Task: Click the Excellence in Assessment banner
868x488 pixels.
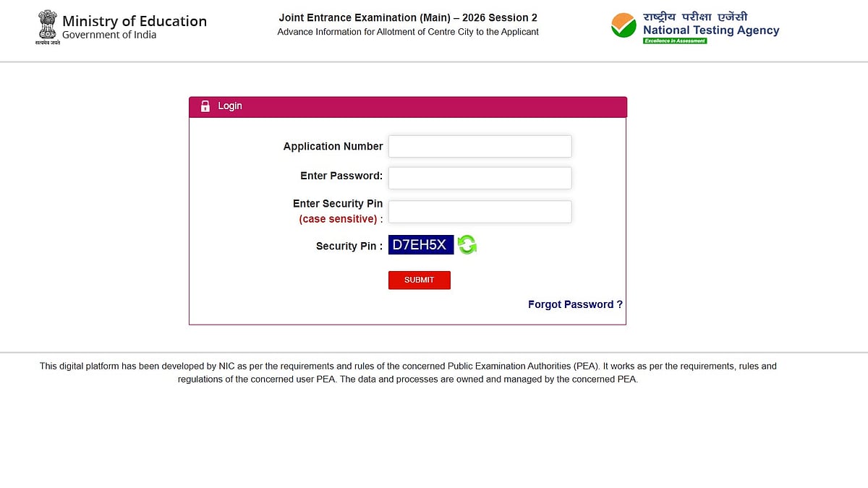Action: click(x=675, y=41)
